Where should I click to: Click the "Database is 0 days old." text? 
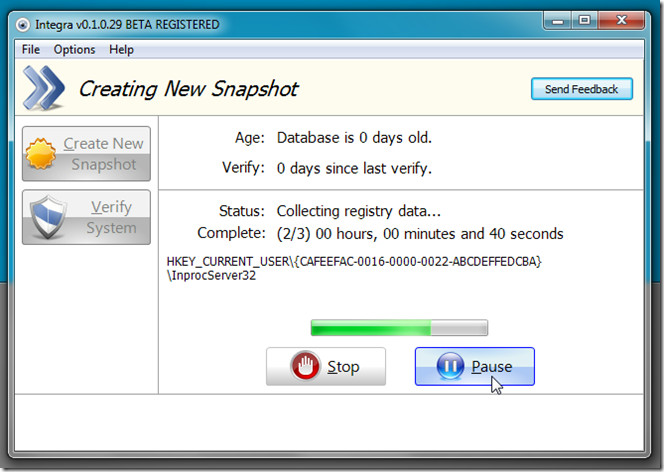(x=354, y=138)
